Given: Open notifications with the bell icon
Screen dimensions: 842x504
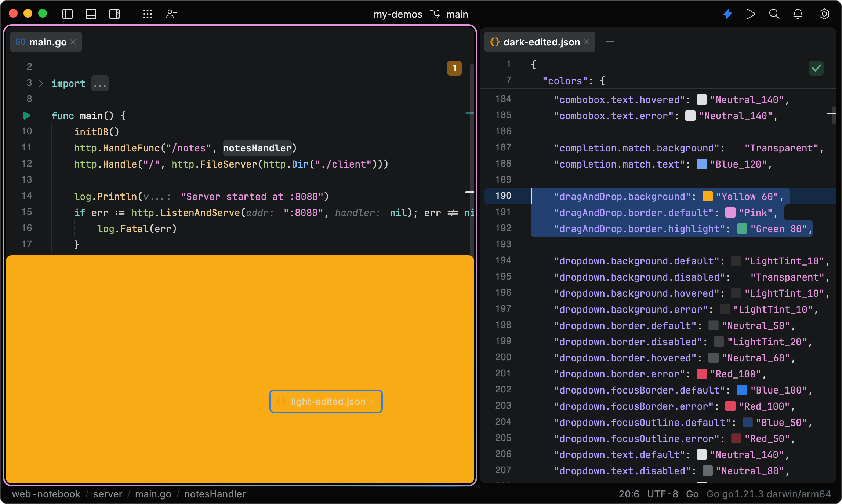Looking at the screenshot, I should click(797, 14).
